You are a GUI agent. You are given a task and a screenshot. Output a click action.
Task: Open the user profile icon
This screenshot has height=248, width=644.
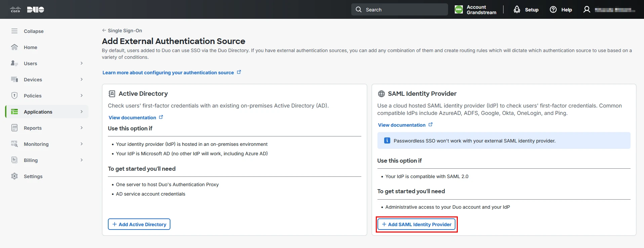click(587, 9)
